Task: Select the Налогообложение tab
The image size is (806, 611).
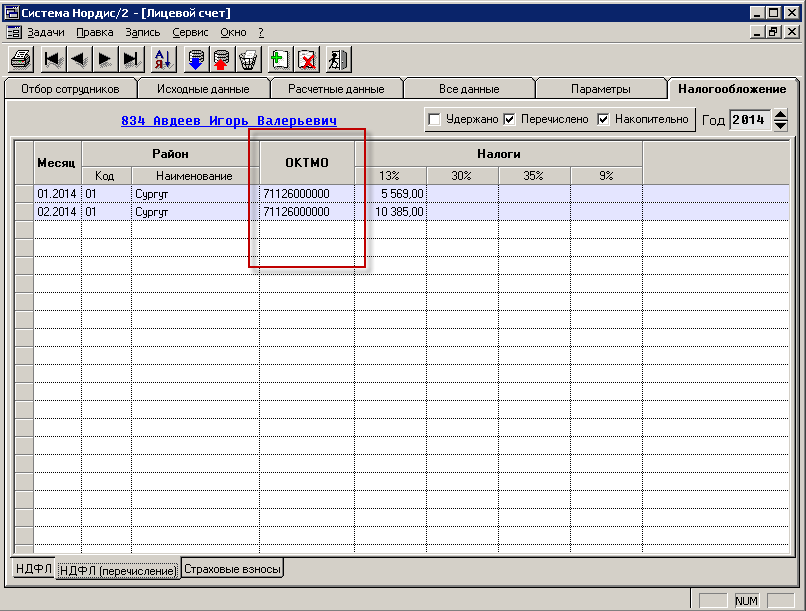Action: [732, 89]
